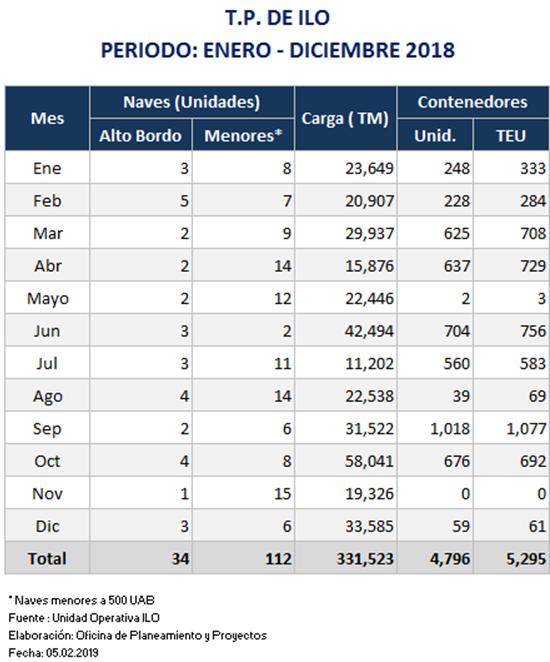
Task: Click the Mes column header
Action: pyautogui.click(x=47, y=119)
